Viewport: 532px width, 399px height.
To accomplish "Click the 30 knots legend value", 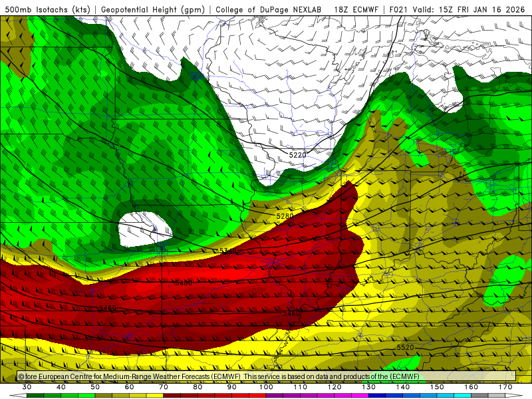I will pyautogui.click(x=27, y=387).
